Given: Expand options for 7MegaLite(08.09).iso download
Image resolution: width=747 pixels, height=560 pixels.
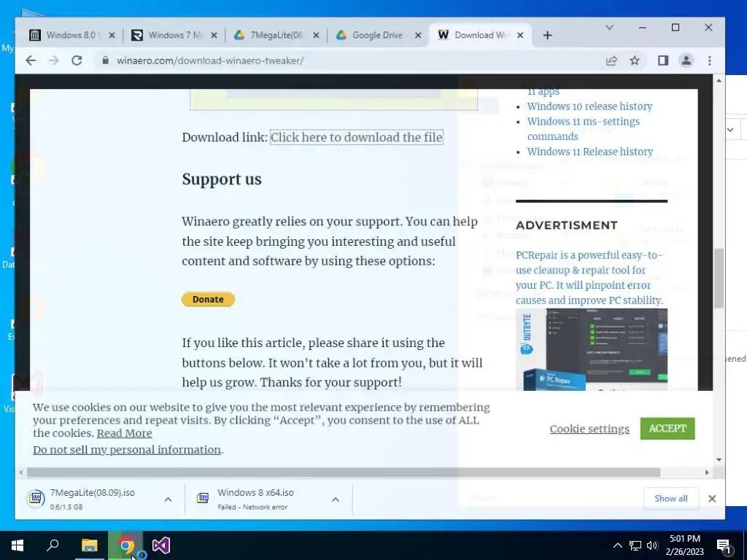Looking at the screenshot, I should pos(168,499).
